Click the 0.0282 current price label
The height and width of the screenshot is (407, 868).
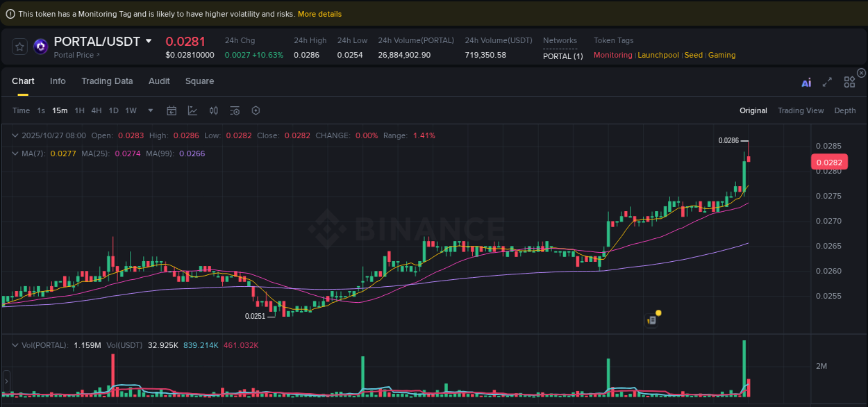click(830, 161)
